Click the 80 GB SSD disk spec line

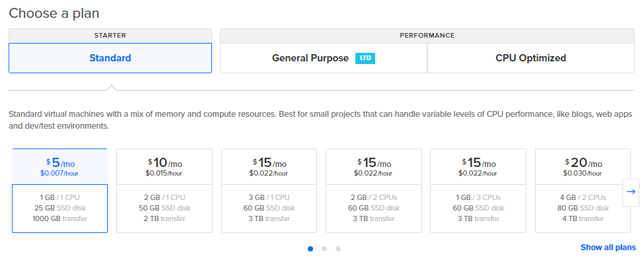(x=583, y=208)
